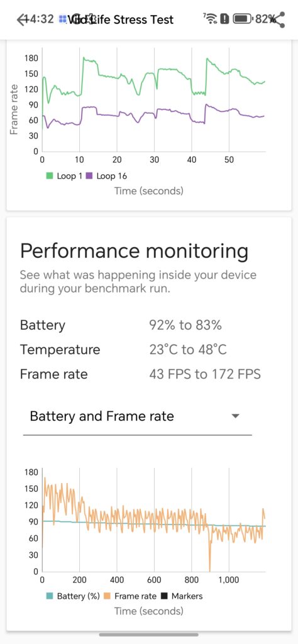Toggle Battery (%) series in legend
This screenshot has height=644, width=298.
[73, 596]
